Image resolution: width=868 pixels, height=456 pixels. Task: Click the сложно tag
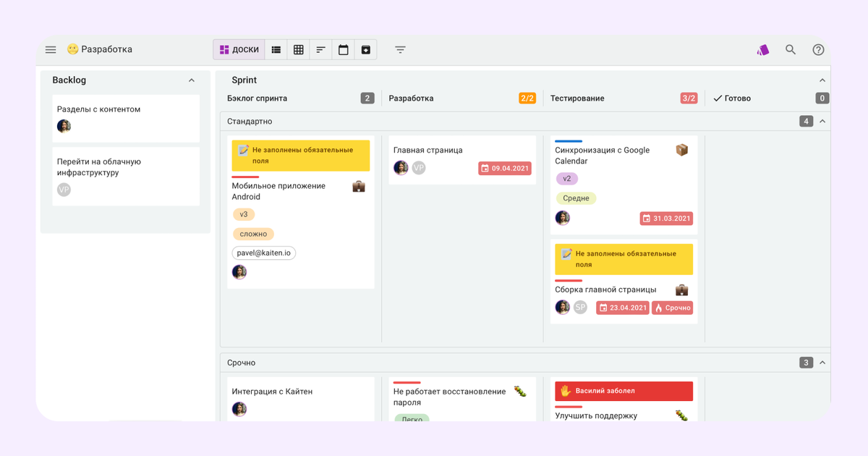(253, 234)
